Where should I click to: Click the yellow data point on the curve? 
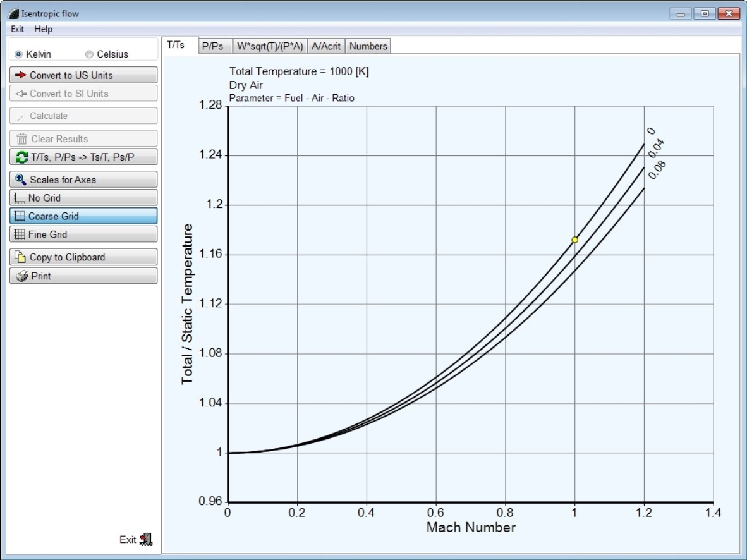tap(574, 240)
